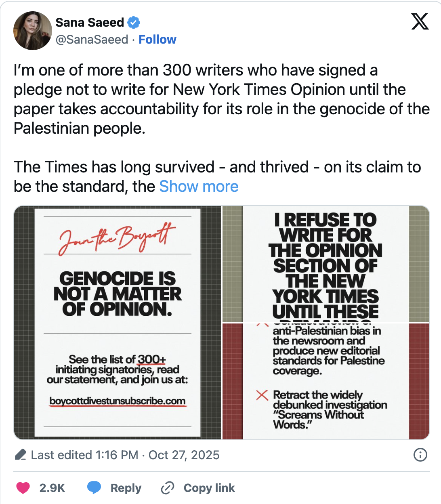Click the blue verified badge
Screen dimensions: 441x504
(134, 23)
